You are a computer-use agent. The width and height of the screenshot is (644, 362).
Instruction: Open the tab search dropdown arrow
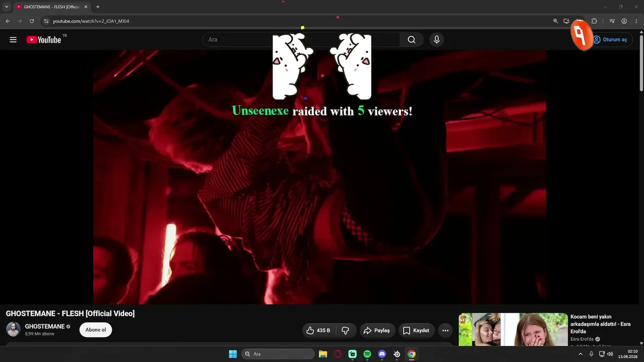[x=7, y=7]
